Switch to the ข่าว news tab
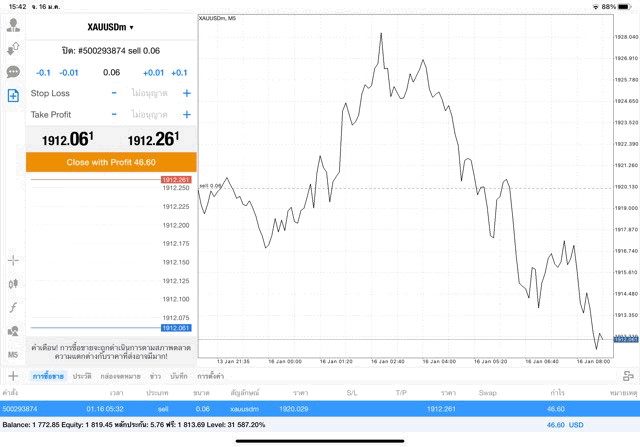Image resolution: width=640 pixels, height=447 pixels. pos(155,376)
